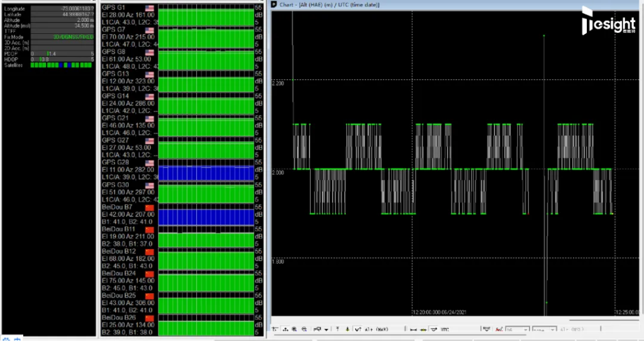644x341 pixels.
Task: Click the Longitude value field
Action: 62,9
